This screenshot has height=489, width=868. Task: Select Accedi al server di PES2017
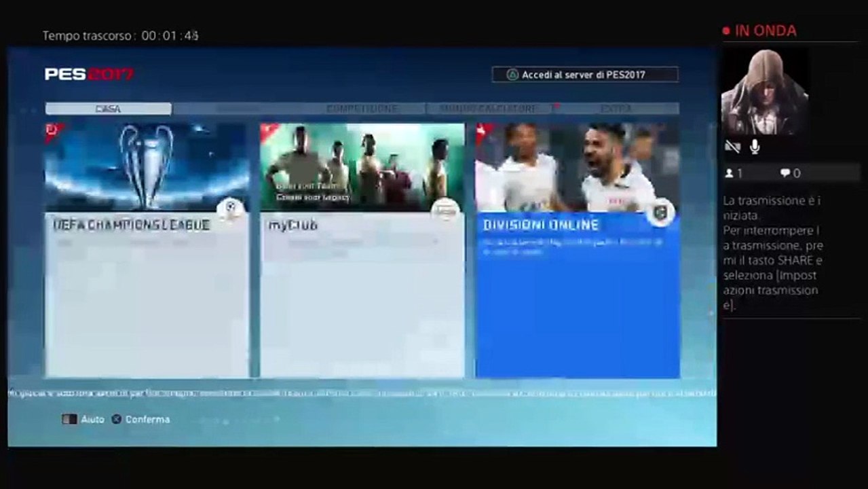click(x=585, y=75)
